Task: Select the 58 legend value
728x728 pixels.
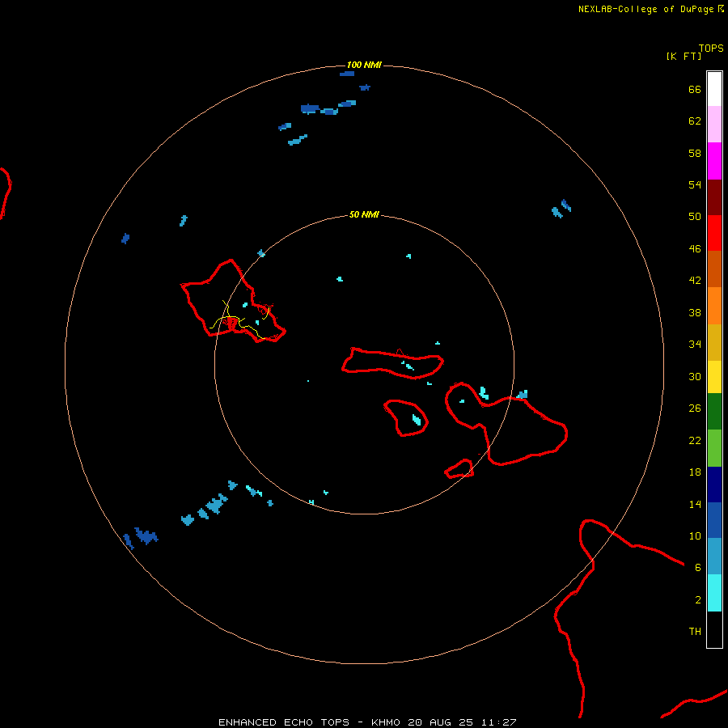Action: [x=695, y=153]
